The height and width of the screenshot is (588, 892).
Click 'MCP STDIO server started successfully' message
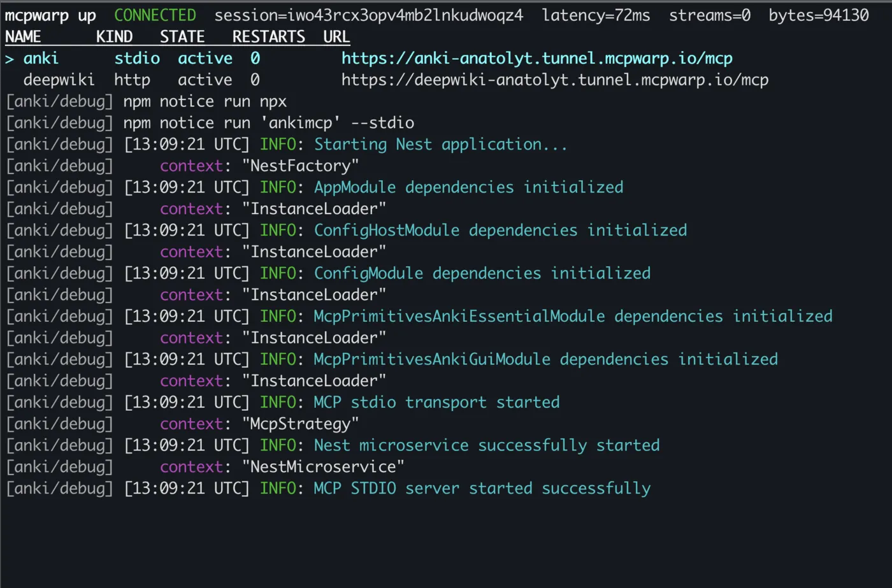point(482,489)
